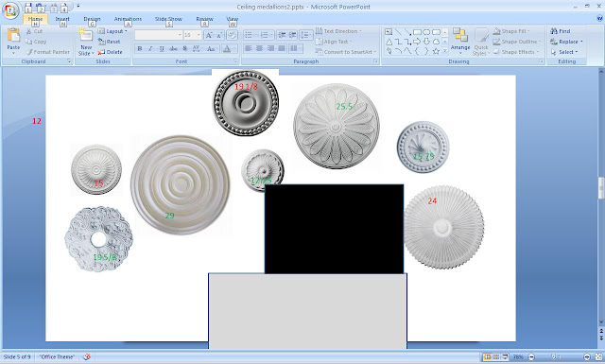Switch to the Insert tab
605x364 pixels.
click(x=62, y=19)
